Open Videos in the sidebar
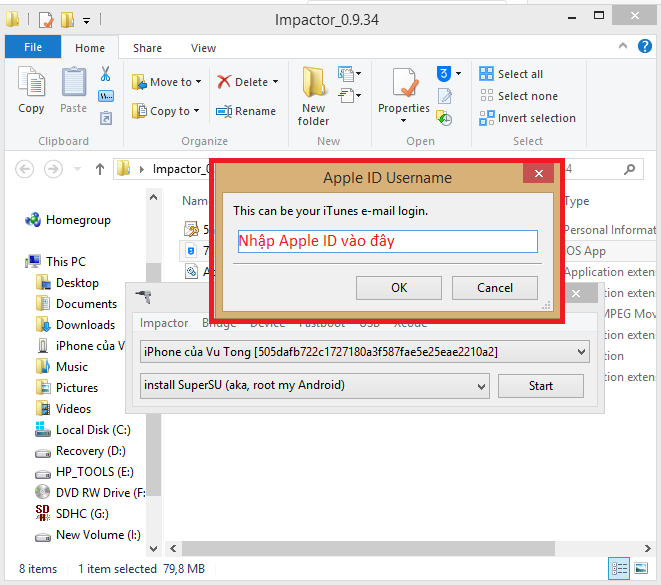This screenshot has height=585, width=661. point(63,409)
